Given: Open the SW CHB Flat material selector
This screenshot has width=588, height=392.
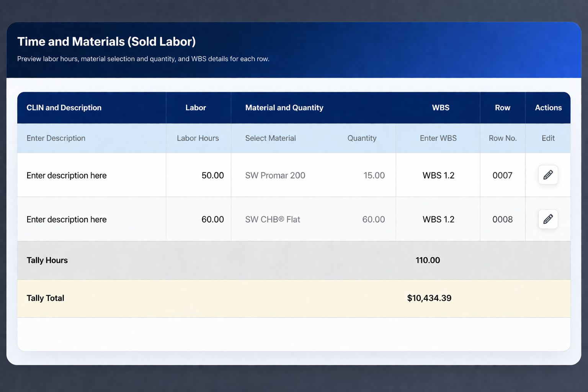Looking at the screenshot, I should (273, 219).
